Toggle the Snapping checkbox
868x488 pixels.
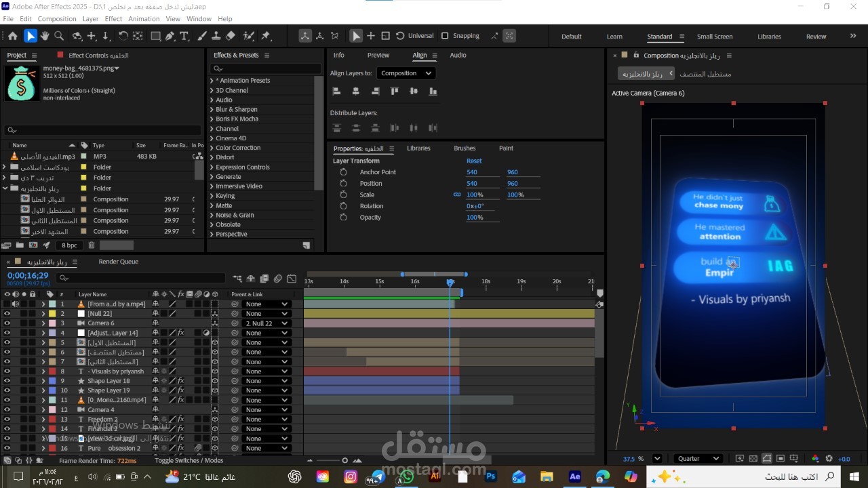(445, 36)
